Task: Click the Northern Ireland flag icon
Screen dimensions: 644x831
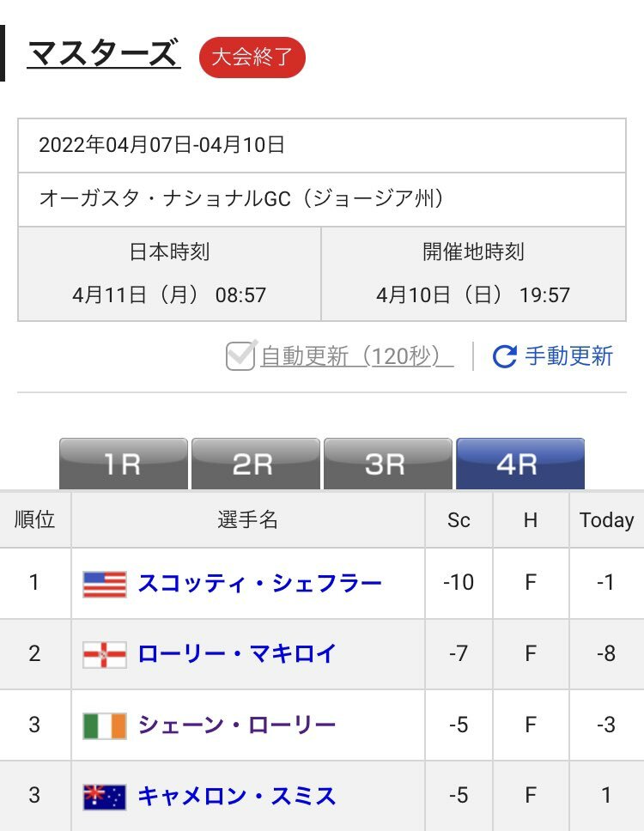Action: point(105,654)
